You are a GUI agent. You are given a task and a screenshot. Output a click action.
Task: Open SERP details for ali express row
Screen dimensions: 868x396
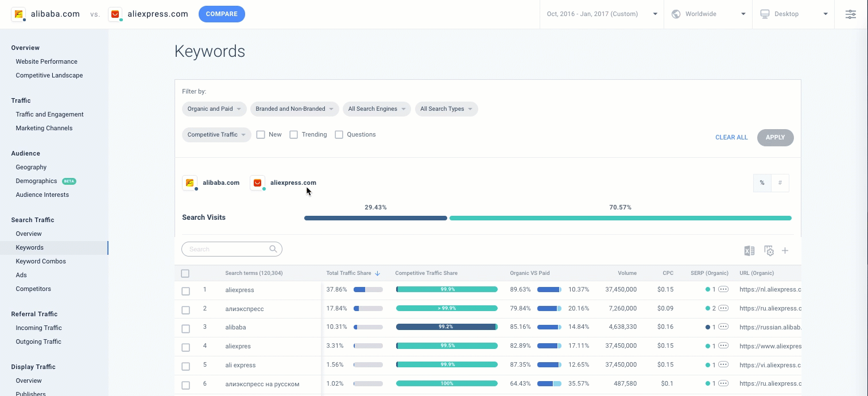click(x=723, y=365)
